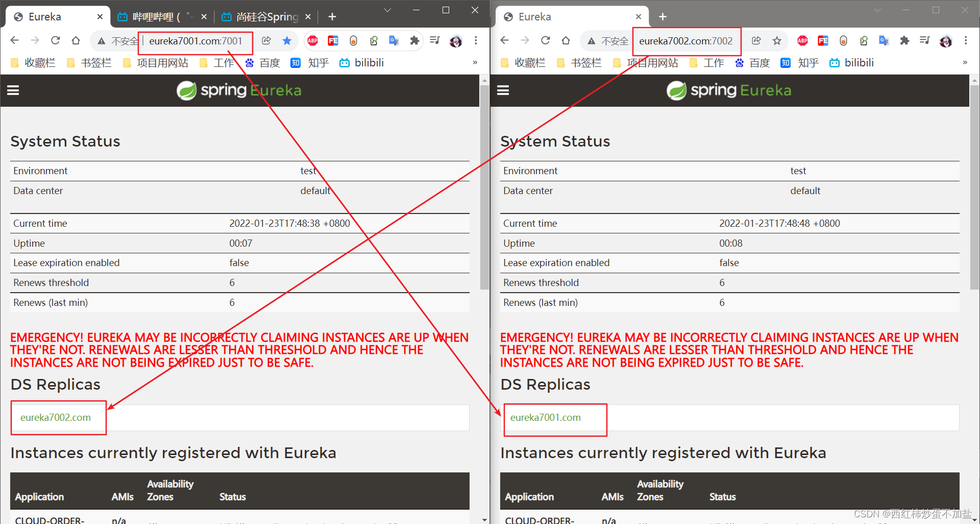Go back in right browser window

coord(505,40)
